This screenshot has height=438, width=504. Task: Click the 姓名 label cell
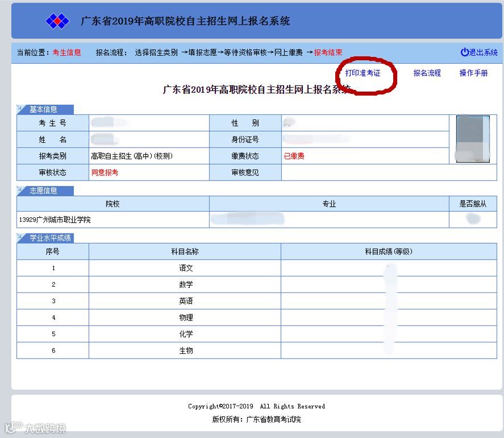(53, 139)
